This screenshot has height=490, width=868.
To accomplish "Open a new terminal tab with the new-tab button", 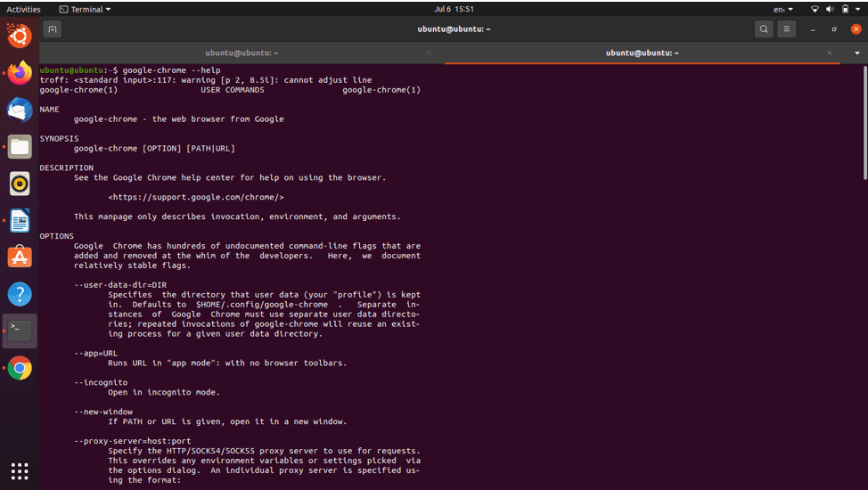I will click(x=52, y=29).
